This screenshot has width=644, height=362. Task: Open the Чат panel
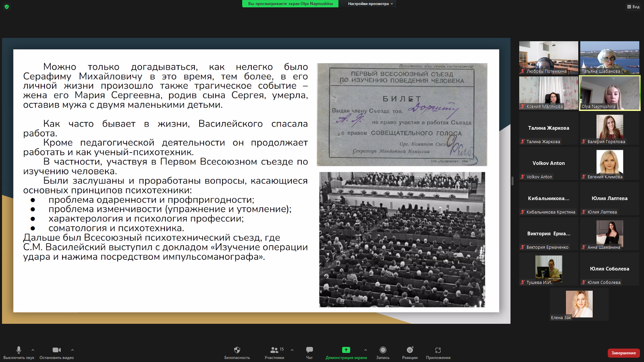309,352
